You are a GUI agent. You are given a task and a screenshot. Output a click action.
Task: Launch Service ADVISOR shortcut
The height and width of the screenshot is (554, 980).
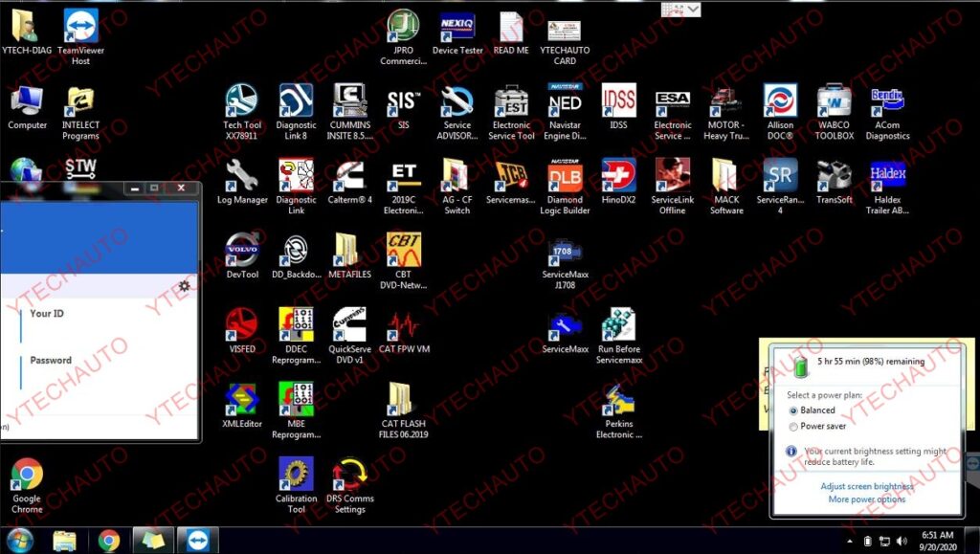click(457, 111)
